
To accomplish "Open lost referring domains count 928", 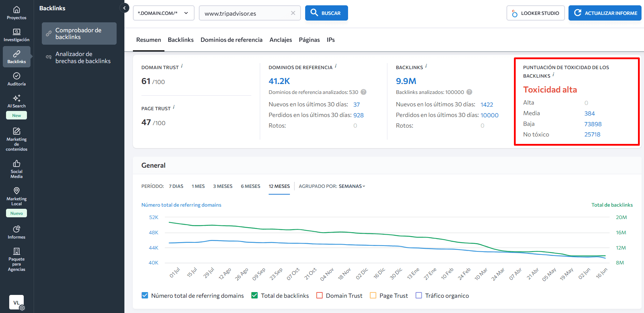I will click(358, 115).
